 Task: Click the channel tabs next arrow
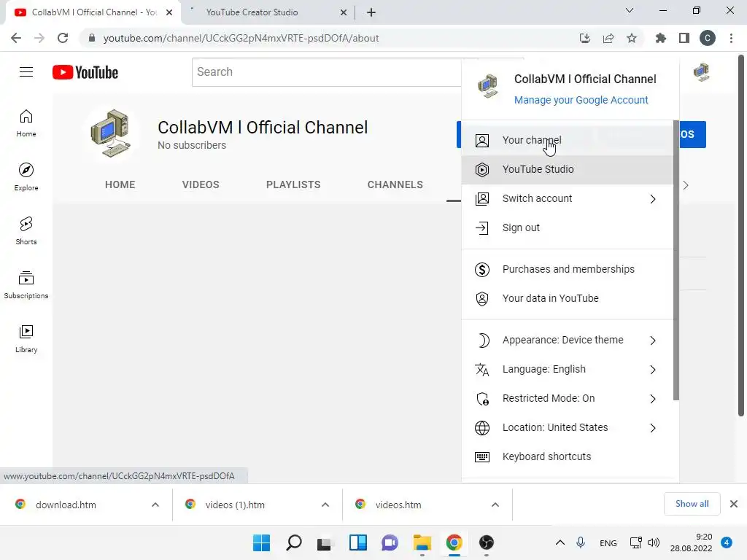[686, 185]
